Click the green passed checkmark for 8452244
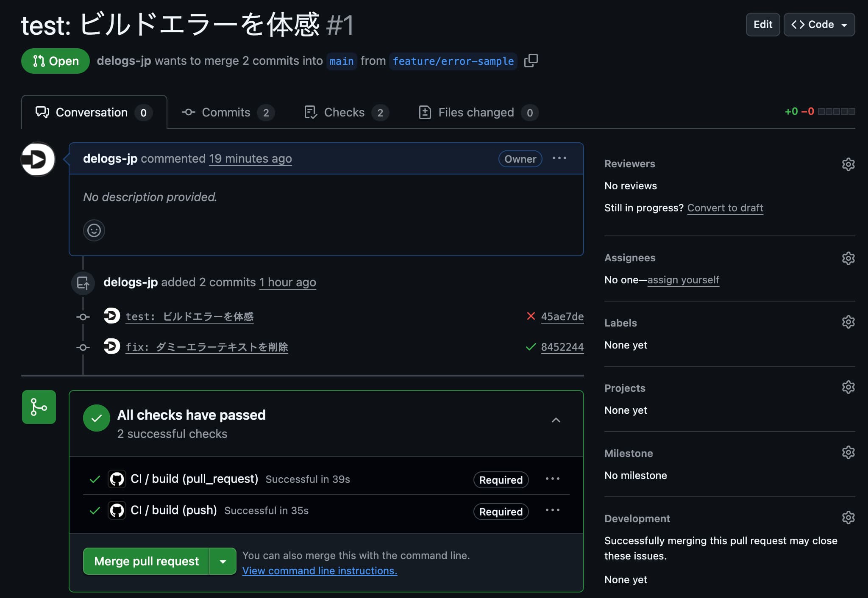 point(531,347)
